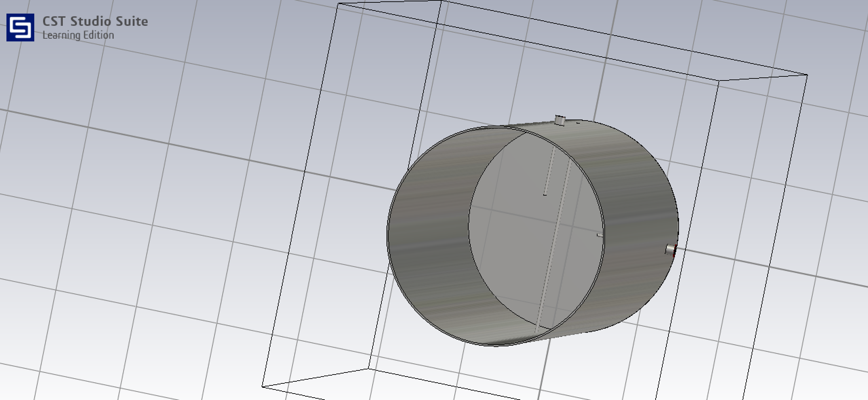
Task: Click the bounding box top-left corner
Action: point(338,4)
